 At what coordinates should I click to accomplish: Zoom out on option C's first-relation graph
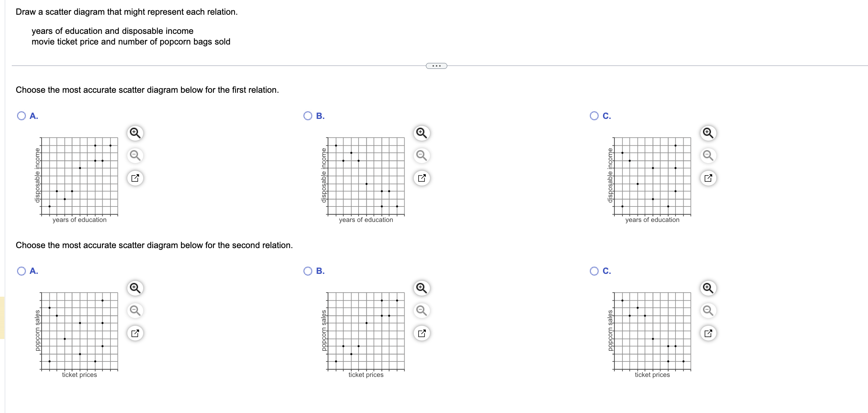pos(708,155)
